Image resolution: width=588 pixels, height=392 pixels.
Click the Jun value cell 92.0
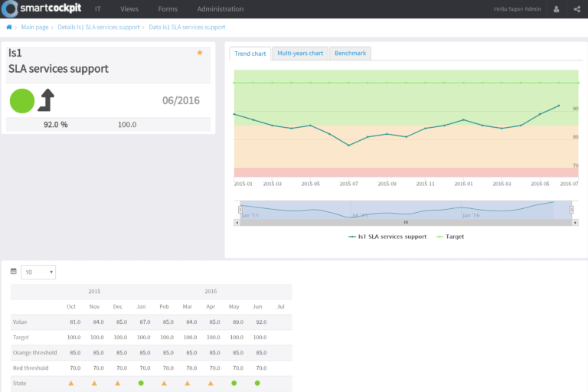tap(261, 322)
